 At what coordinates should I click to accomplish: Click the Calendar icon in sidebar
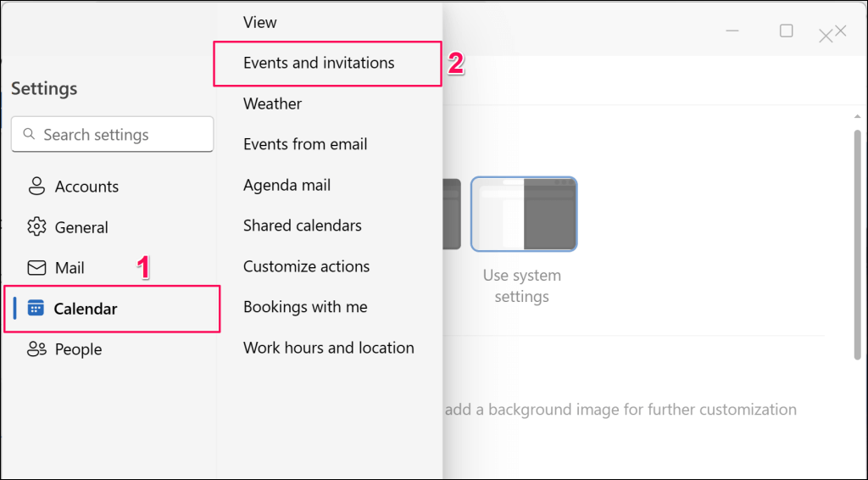click(x=36, y=309)
